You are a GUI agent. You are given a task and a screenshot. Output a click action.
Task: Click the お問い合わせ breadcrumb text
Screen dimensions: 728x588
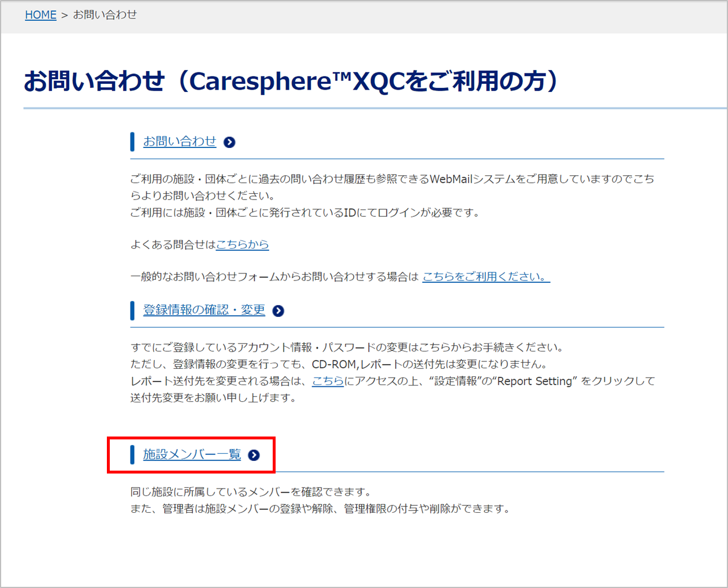[105, 15]
